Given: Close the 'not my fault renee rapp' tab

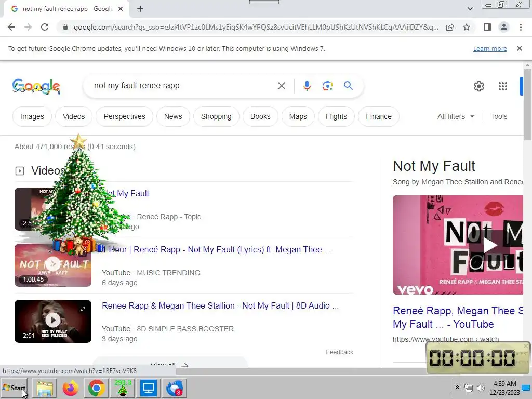Looking at the screenshot, I should click(x=121, y=9).
